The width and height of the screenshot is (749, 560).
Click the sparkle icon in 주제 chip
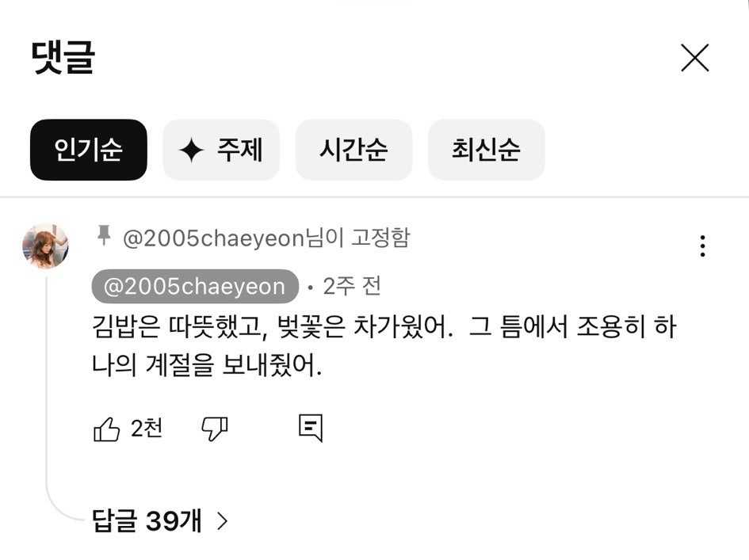[192, 150]
